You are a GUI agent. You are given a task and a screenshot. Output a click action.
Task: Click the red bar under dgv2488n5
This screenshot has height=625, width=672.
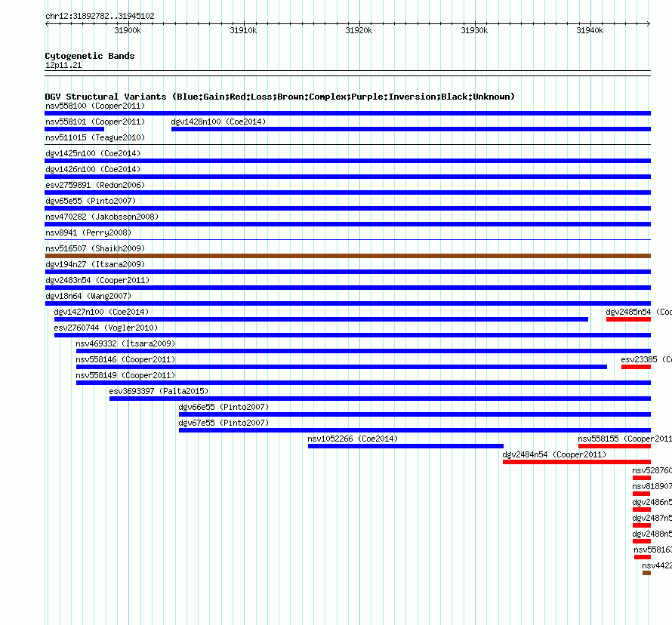[642, 541]
